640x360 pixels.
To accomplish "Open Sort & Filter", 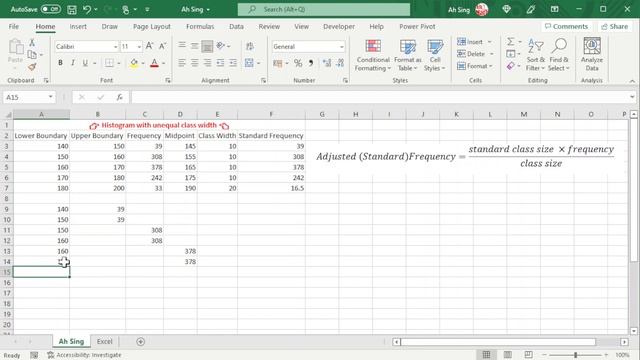I will (535, 55).
